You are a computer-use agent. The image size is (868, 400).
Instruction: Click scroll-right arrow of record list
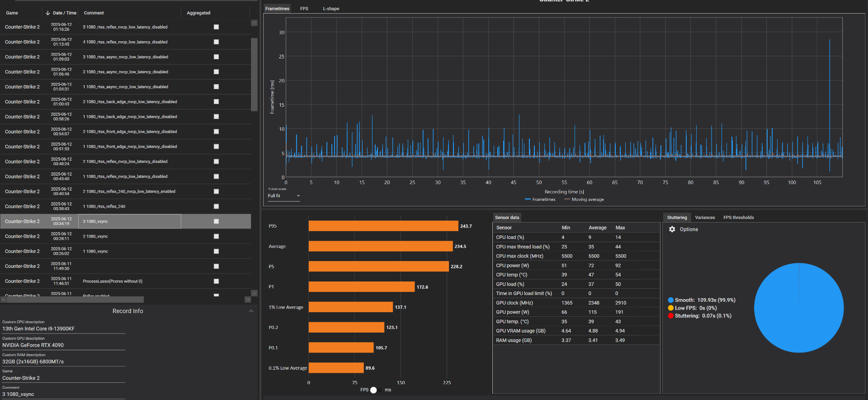pos(247,300)
